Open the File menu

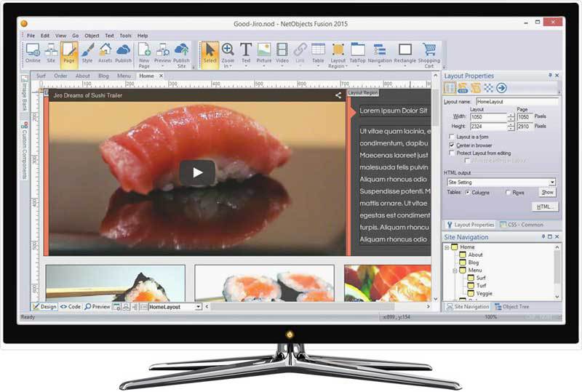pyautogui.click(x=31, y=36)
